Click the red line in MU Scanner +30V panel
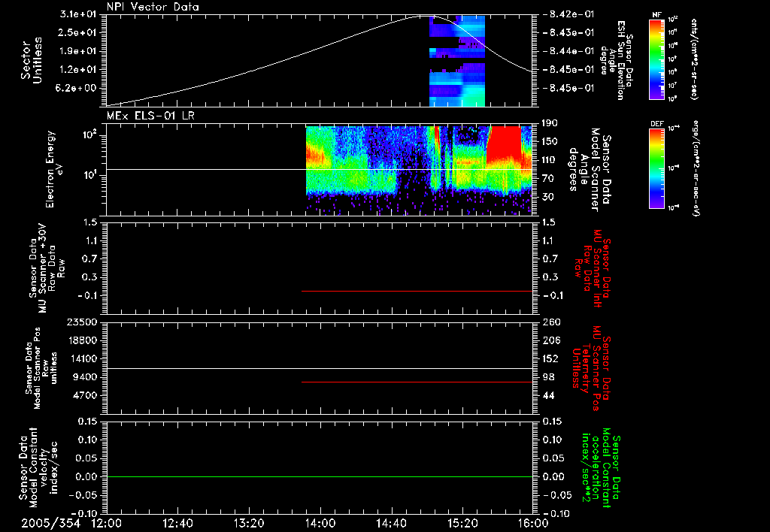 (x=417, y=292)
